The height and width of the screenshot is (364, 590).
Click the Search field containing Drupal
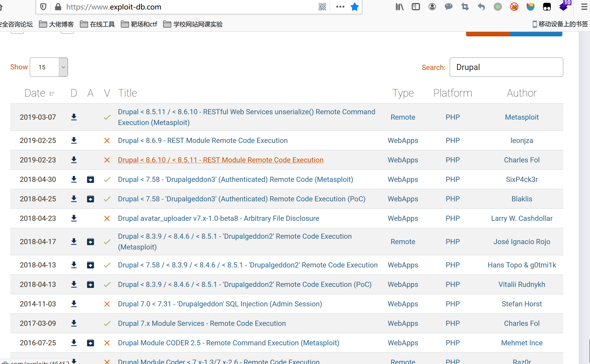(507, 67)
